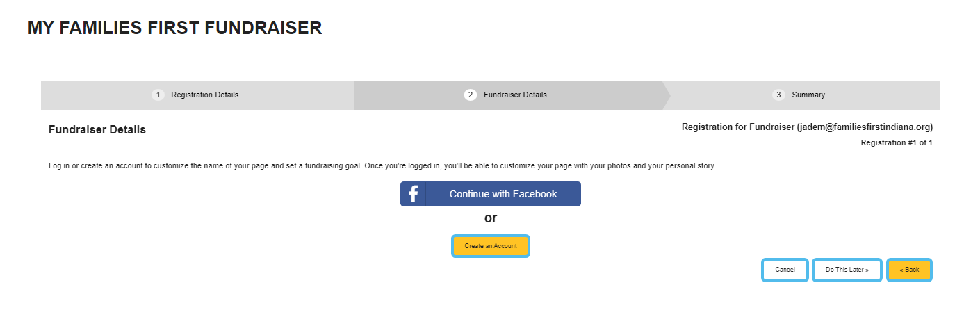
Task: Click the 'Registration for Fundraiser' label text
Action: point(738,127)
